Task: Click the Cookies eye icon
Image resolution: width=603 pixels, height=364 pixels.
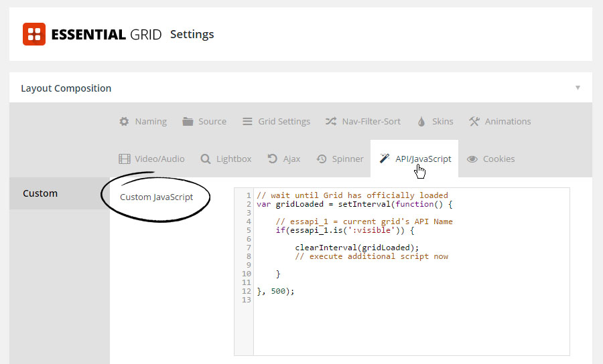Action: click(x=472, y=159)
